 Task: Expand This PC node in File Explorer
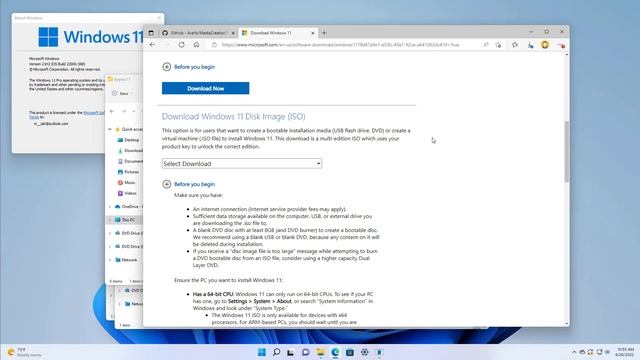coord(110,220)
